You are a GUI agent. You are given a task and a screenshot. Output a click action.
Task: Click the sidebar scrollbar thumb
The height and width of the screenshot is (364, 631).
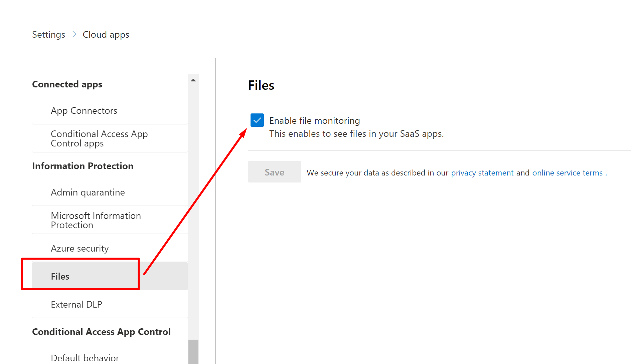click(193, 351)
